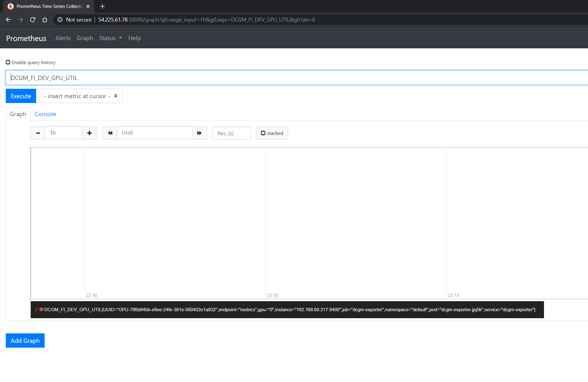Toggle the DCGM_FI_DEV_GPU_UTIL legend series checkmark
Viewport: 588px width, 382px height.
36,309
